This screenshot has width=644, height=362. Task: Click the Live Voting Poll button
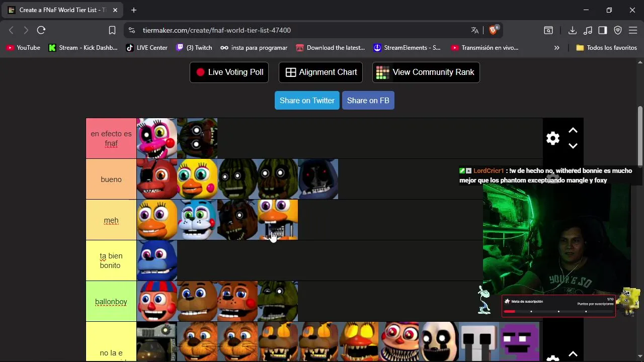pyautogui.click(x=229, y=72)
